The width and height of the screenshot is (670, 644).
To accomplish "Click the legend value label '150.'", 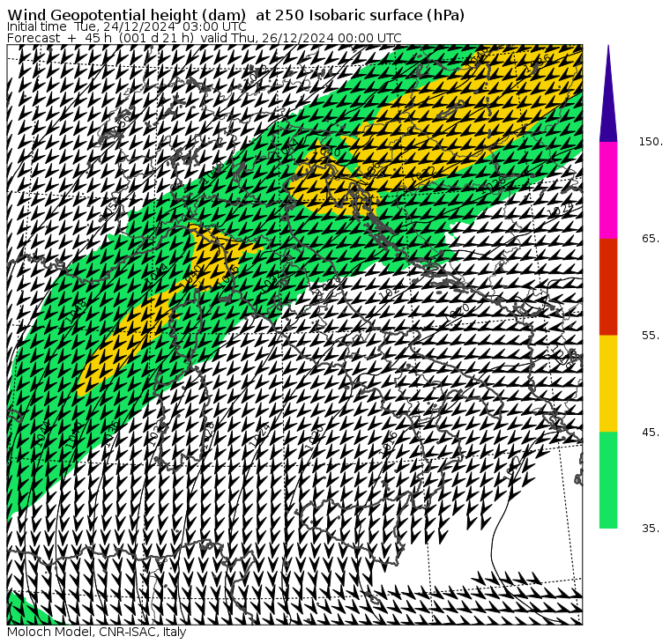I will pos(651,142).
